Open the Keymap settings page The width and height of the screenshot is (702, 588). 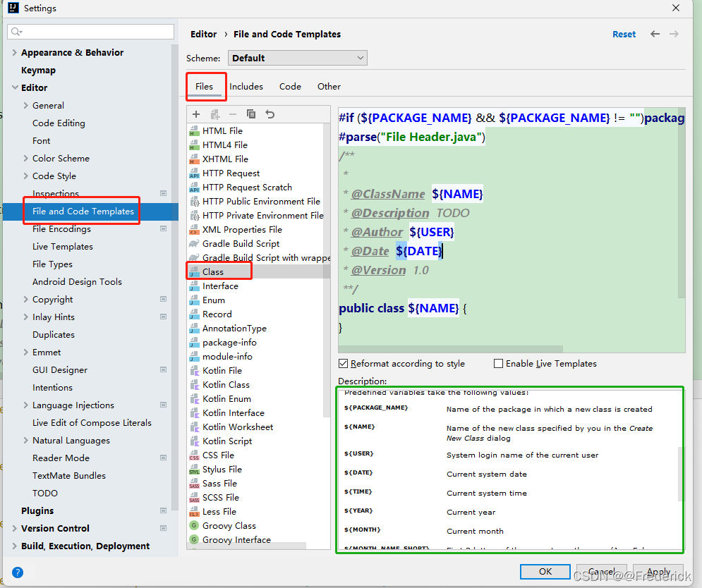[x=39, y=71]
